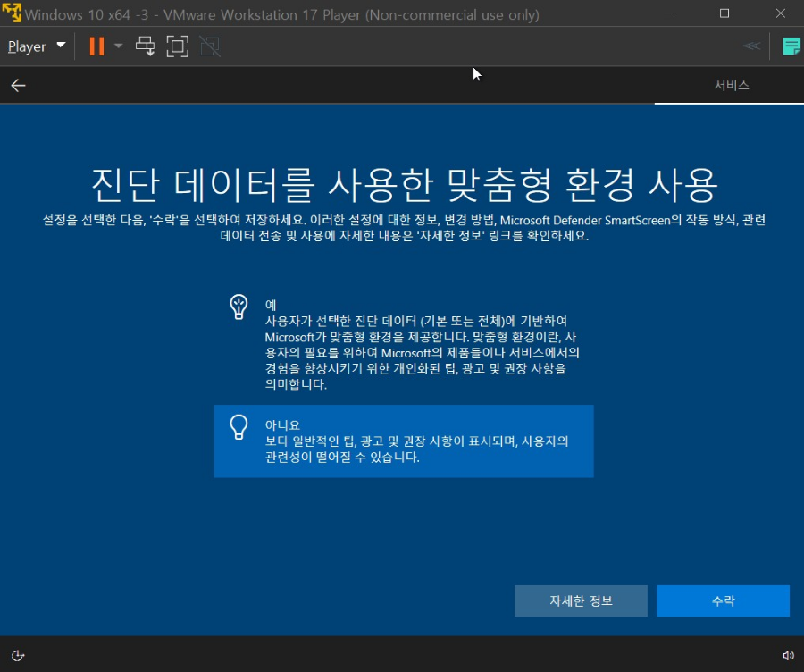Viewport: 804px width, 672px height.
Task: Click the VMware app icon in the title bar
Action: click(x=12, y=13)
